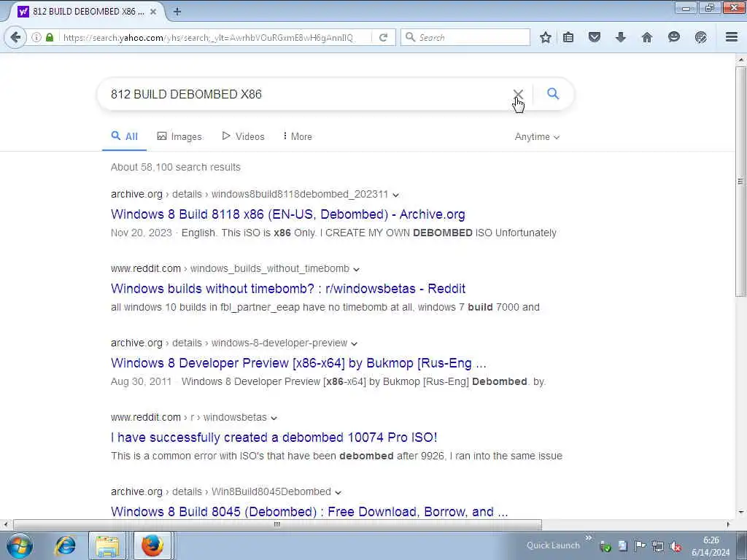The image size is (747, 560).
Task: Open Windows Explorer folder taskbar icon
Action: pos(107,545)
